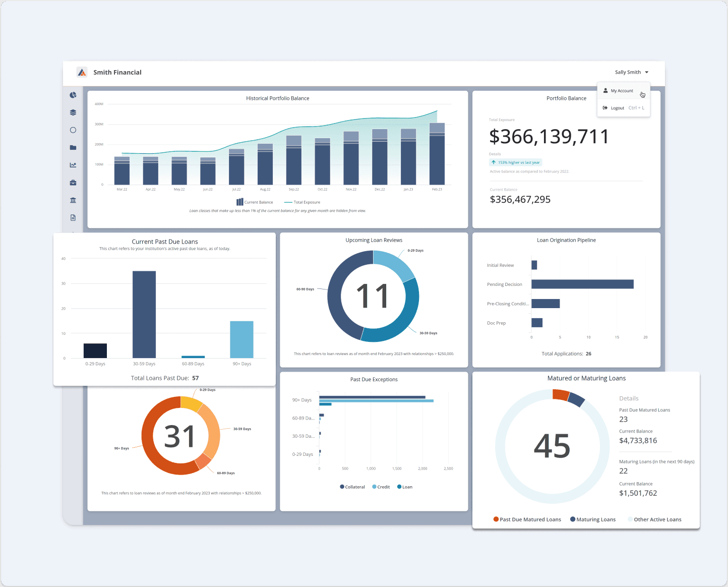Click the Historical Portfolio Balance title
This screenshot has height=587, width=728.
(x=278, y=98)
